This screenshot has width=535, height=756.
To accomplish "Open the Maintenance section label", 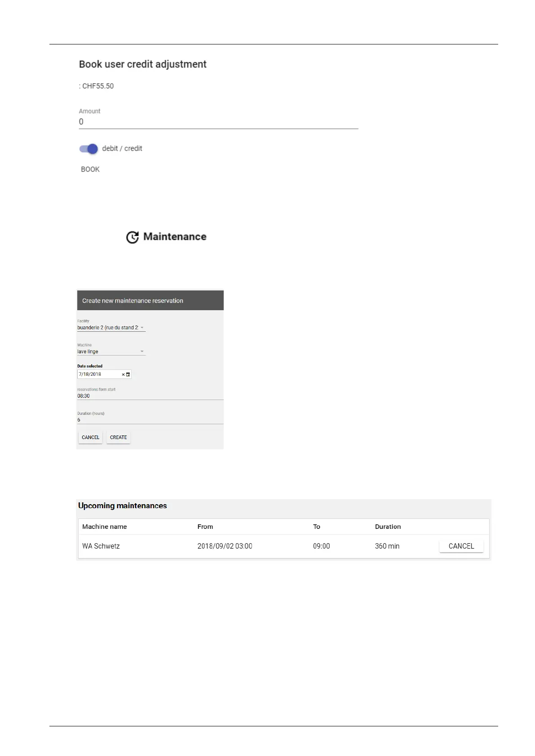I will [175, 237].
